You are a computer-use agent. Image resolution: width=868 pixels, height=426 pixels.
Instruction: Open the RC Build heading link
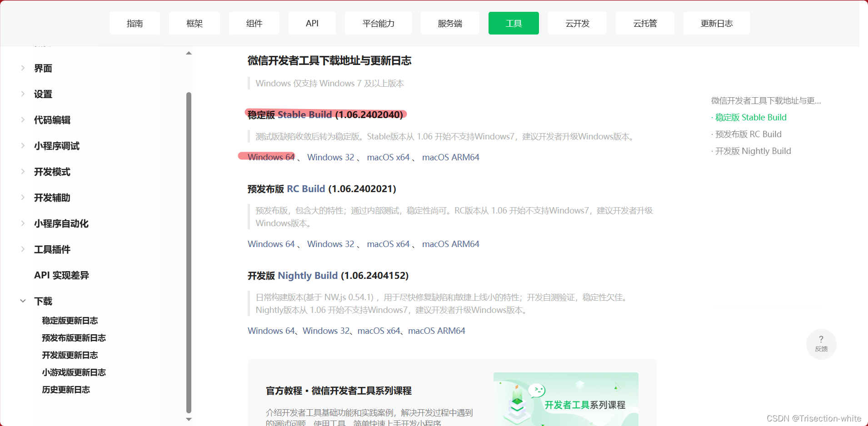tap(306, 189)
